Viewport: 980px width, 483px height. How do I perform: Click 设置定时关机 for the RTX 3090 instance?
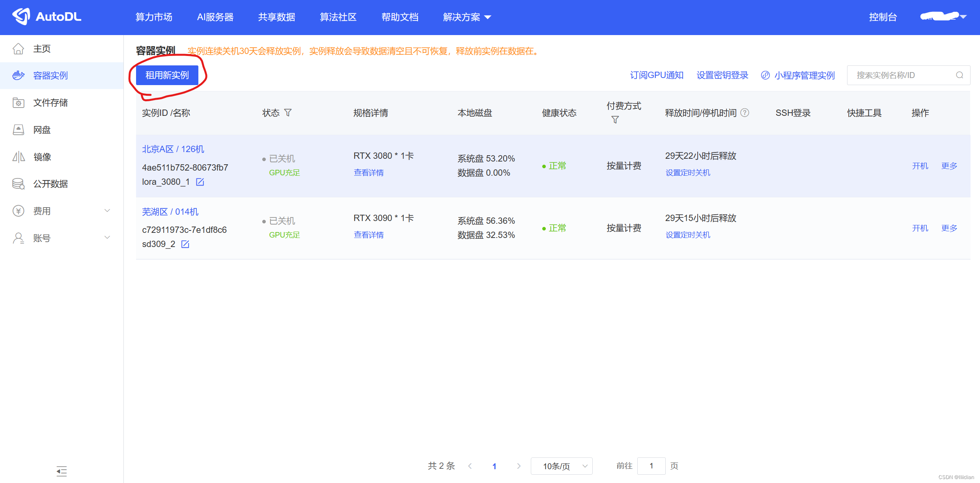point(688,235)
